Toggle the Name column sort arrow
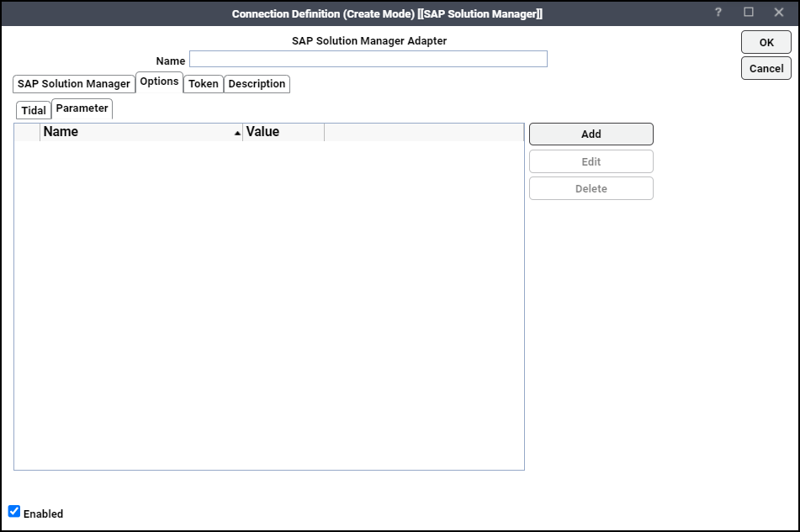 [237, 133]
